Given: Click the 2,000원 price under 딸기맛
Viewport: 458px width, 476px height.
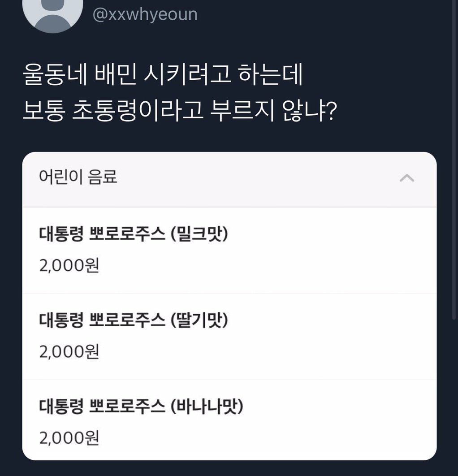Looking at the screenshot, I should tap(69, 351).
